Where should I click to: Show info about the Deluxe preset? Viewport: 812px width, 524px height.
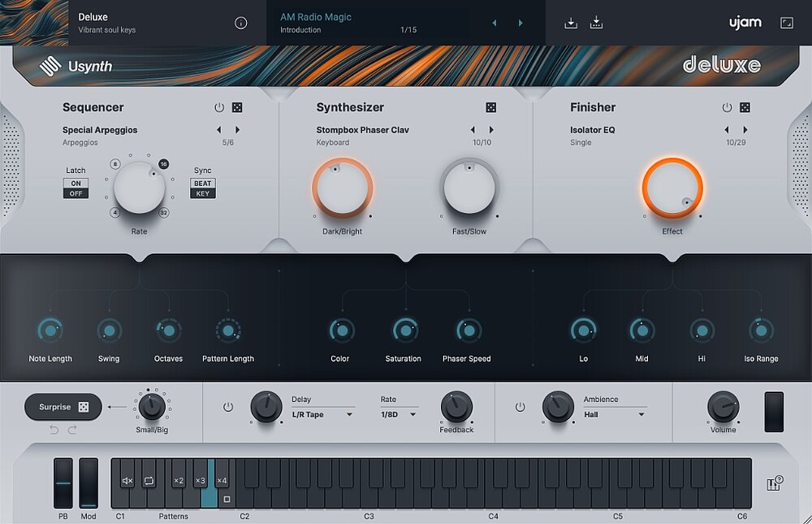coord(240,23)
